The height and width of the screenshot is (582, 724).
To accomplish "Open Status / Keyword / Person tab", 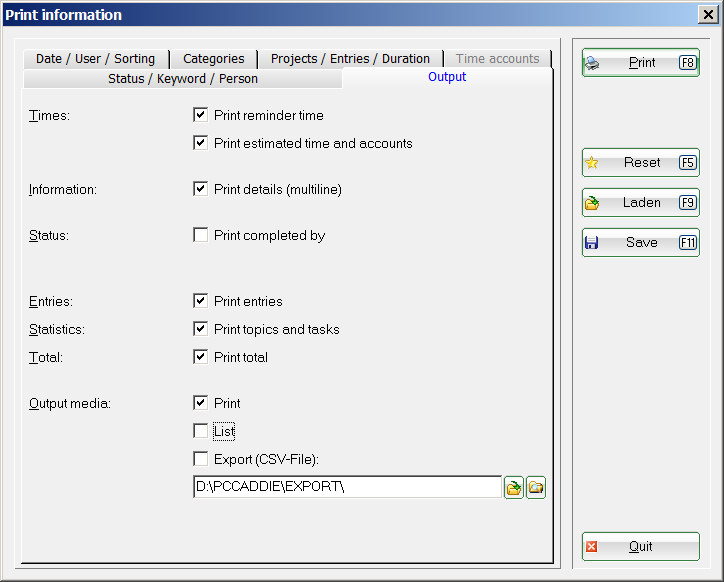I will pos(183,79).
